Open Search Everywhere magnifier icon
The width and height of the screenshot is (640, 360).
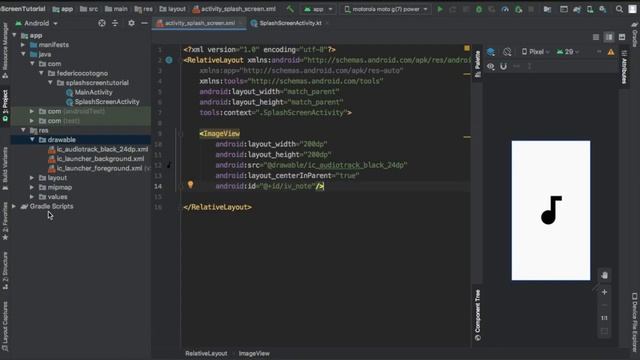pos(619,9)
